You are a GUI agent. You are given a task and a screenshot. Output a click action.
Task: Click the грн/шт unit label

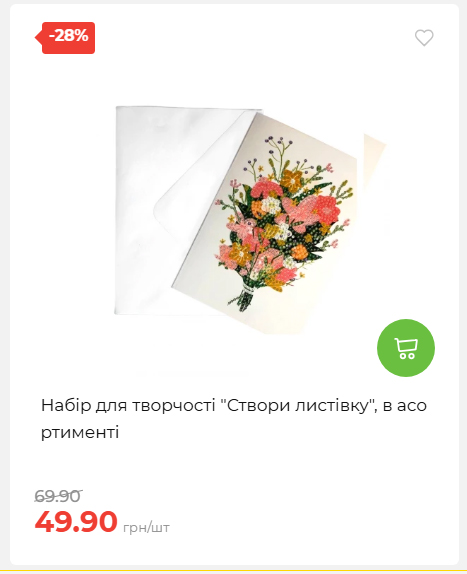point(146,528)
